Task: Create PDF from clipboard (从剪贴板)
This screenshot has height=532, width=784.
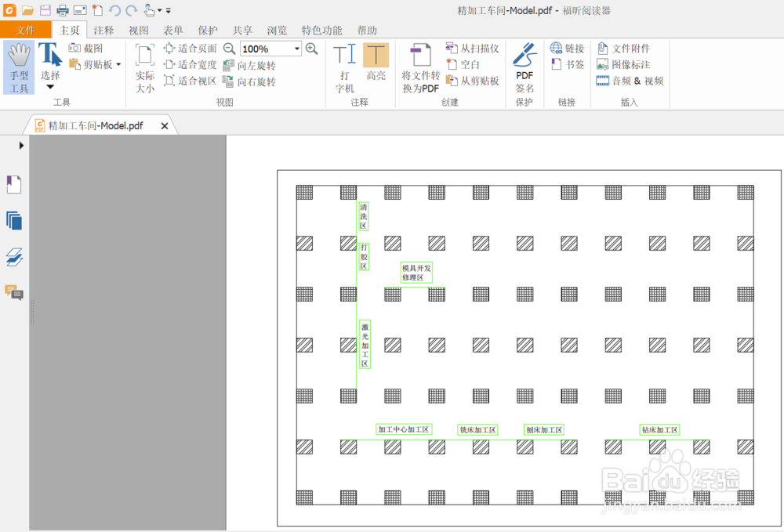Action: click(472, 81)
